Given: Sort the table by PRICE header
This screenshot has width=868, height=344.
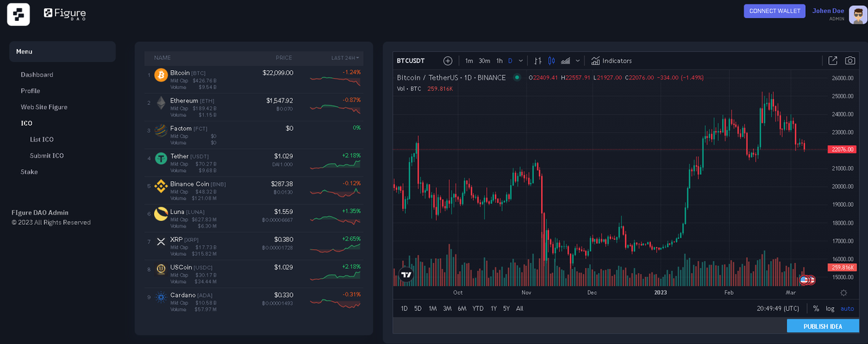Looking at the screenshot, I should pos(284,57).
